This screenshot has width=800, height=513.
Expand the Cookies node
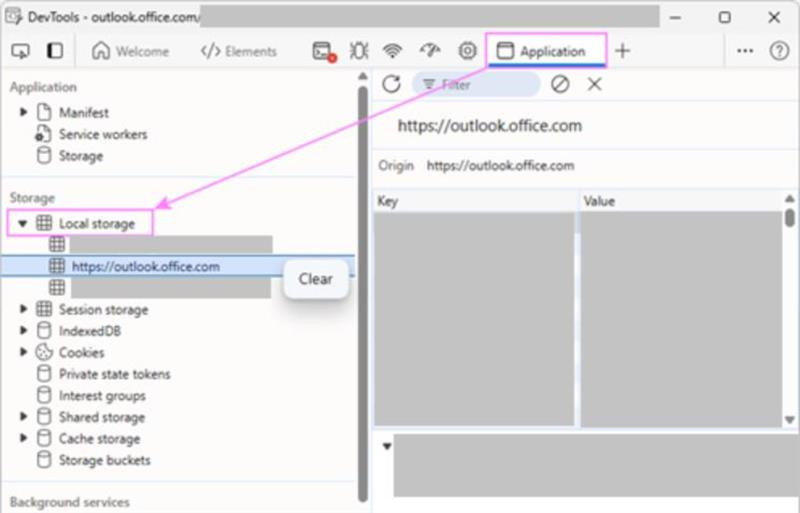pos(23,352)
